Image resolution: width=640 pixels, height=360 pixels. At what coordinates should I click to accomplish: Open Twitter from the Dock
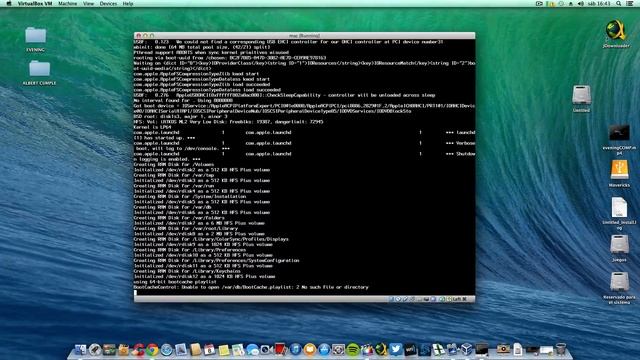pos(396,349)
